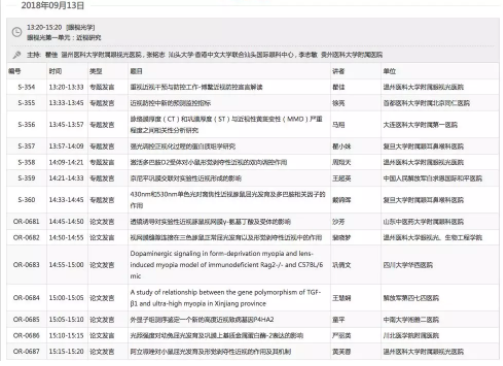Click the affiliation cell in row OR-0685

411,320
